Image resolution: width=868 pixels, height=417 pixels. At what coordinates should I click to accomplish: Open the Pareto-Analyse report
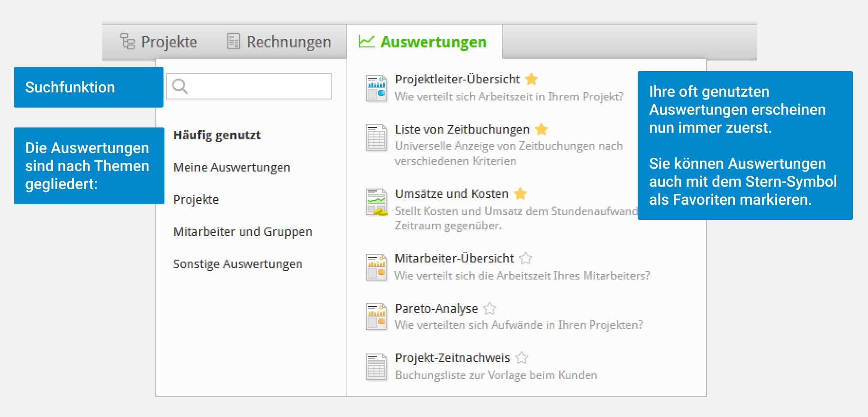click(x=436, y=308)
